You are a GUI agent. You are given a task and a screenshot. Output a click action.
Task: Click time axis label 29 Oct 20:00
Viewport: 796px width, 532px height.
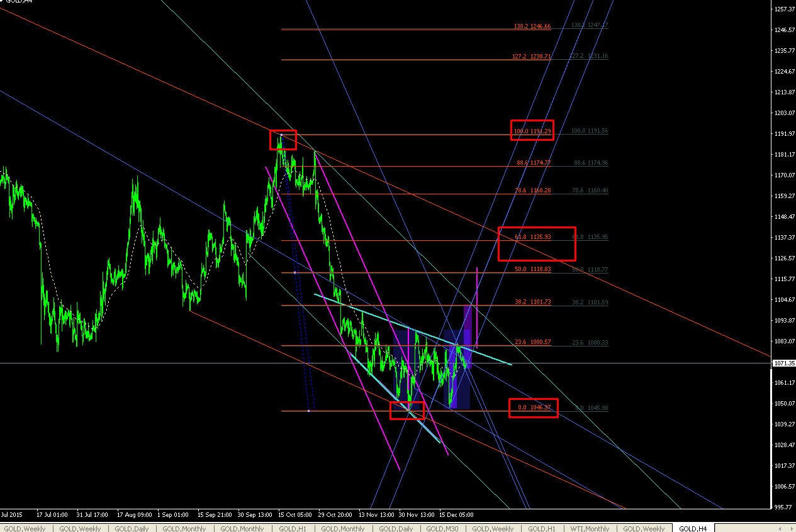(x=335, y=514)
